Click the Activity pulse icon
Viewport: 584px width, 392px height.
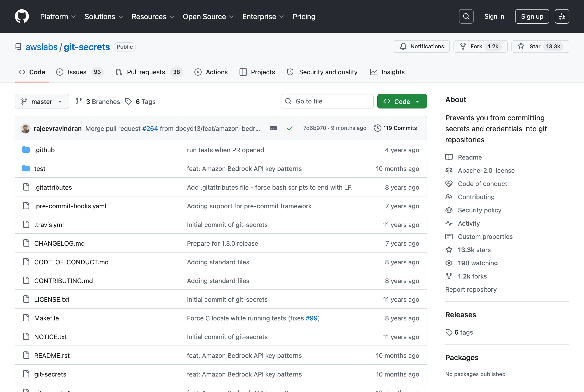[x=449, y=223]
